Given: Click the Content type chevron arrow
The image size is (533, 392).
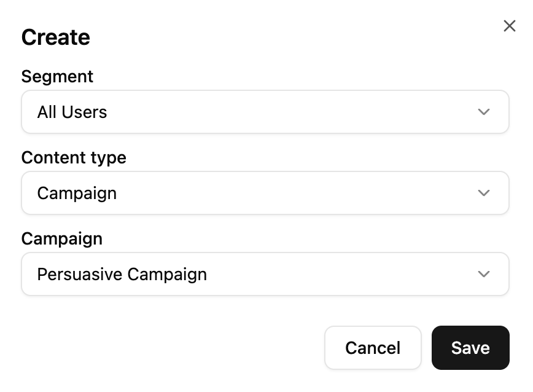Looking at the screenshot, I should click(484, 193).
